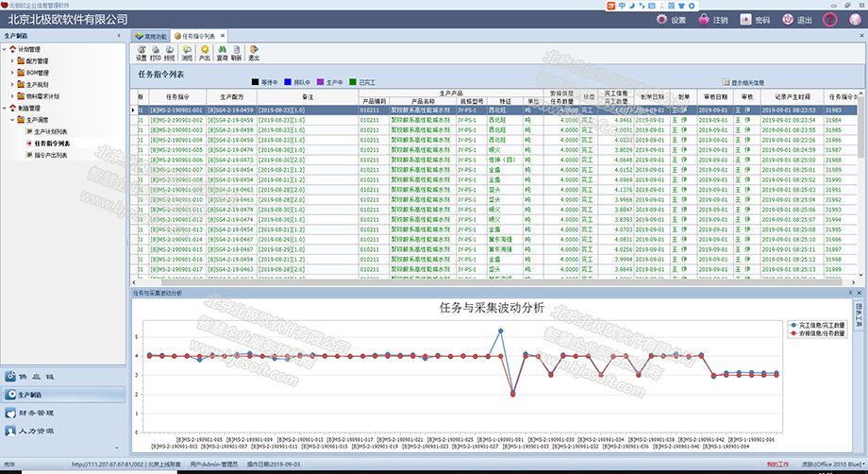Image resolution: width=868 pixels, height=474 pixels.
Task: Click the 产出 output toolbar icon
Action: point(205,53)
